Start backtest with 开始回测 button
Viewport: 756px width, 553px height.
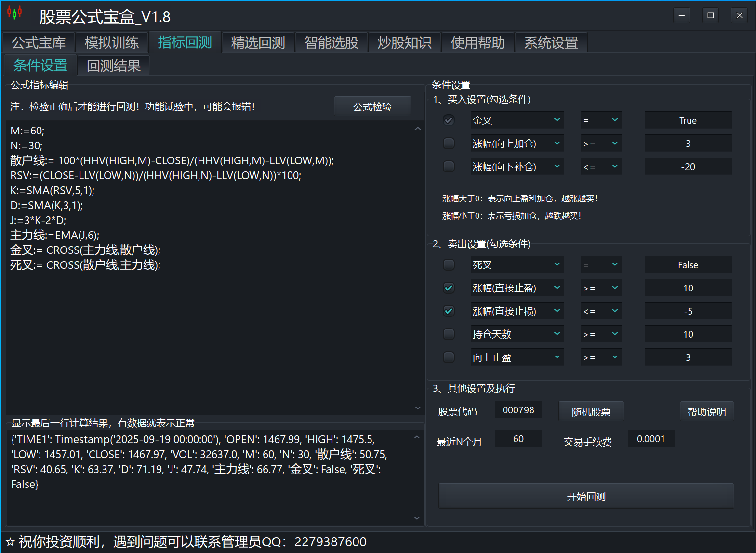pyautogui.click(x=586, y=496)
